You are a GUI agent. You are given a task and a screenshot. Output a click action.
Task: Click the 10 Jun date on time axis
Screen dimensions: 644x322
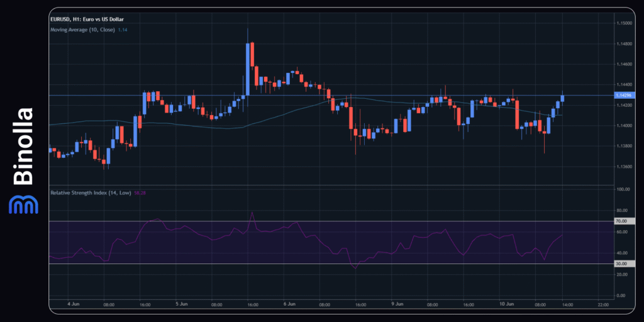[x=506, y=304]
